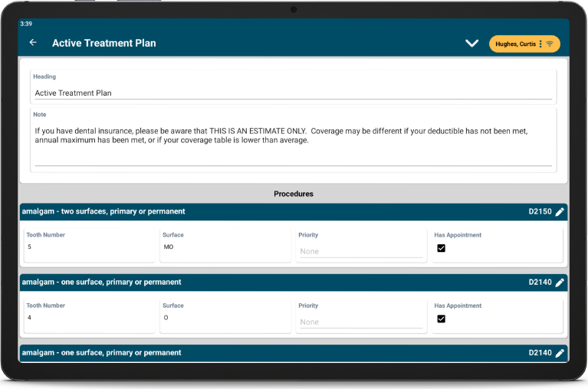
Task: Expand the chevron down in header
Action: pos(471,44)
